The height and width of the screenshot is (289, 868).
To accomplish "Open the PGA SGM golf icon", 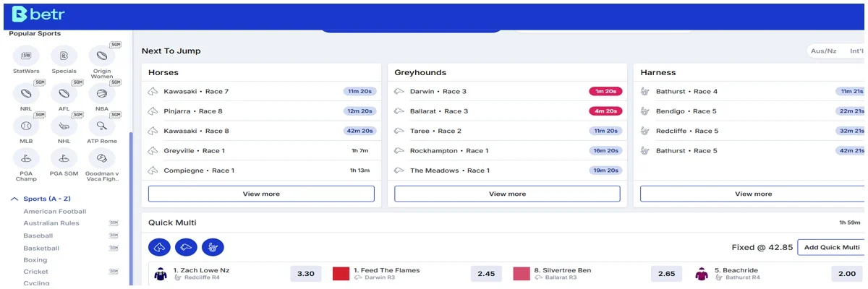I will [64, 158].
